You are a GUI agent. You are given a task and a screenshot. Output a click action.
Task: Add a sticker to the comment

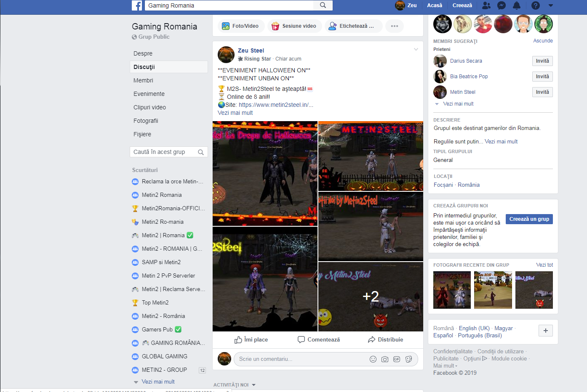click(408, 359)
